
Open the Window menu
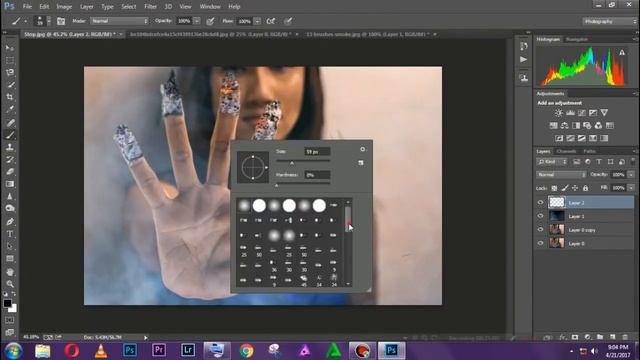210,7
